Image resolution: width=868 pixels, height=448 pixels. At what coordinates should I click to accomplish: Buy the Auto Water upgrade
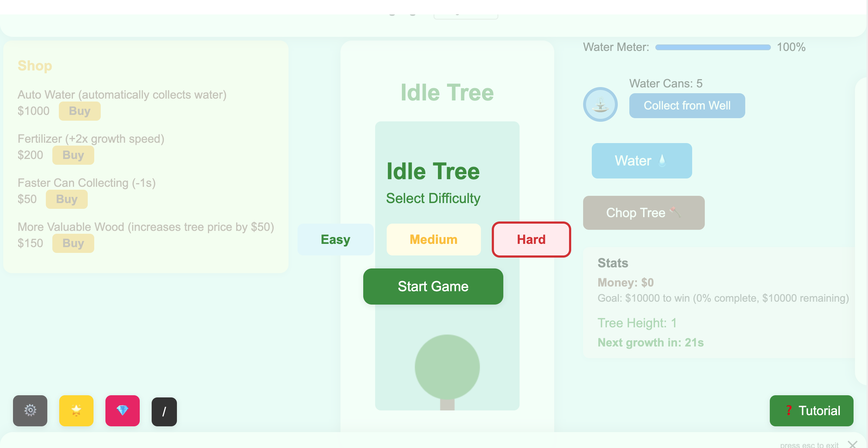[79, 111]
